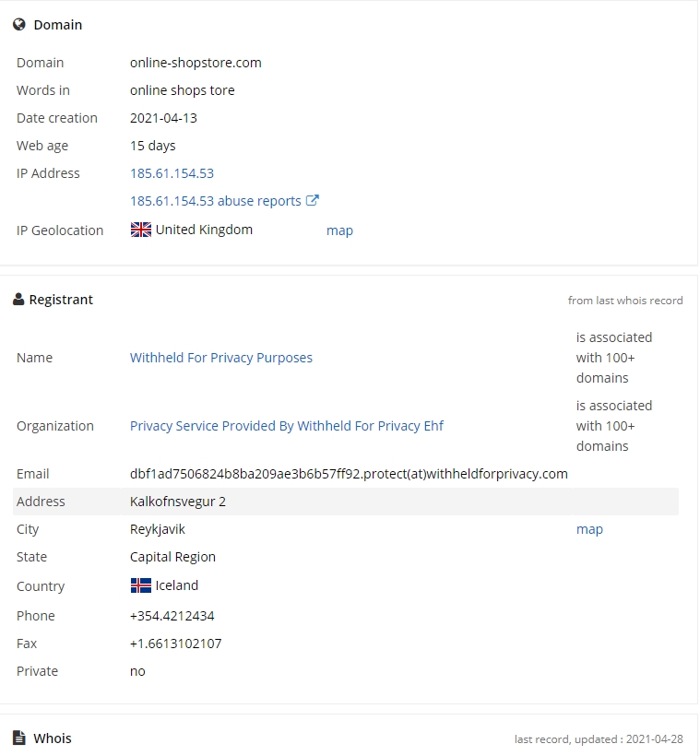The image size is (700, 756).
Task: Open the 185.61.154.53 abuse reports link
Action: 216,201
